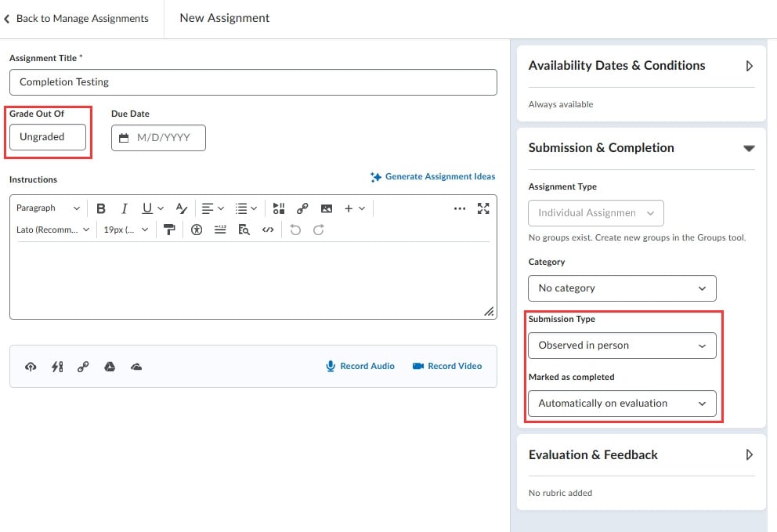This screenshot has width=777, height=532.
Task: Click the Source Code icon
Action: coord(268,230)
